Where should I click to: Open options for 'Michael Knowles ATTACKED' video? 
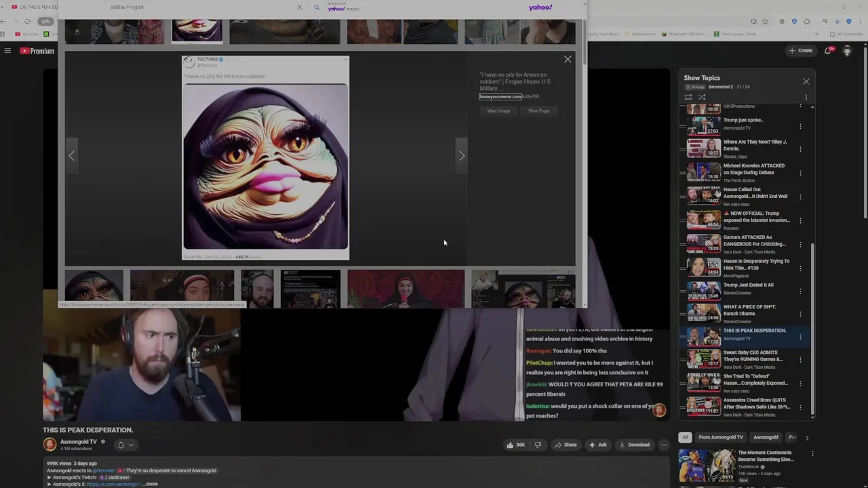tap(800, 173)
